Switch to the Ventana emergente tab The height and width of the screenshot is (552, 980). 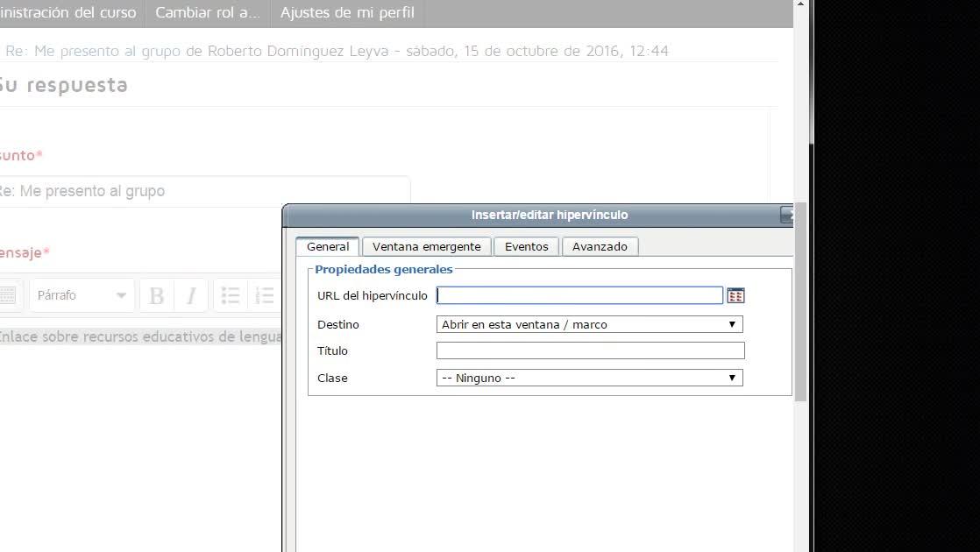tap(427, 247)
